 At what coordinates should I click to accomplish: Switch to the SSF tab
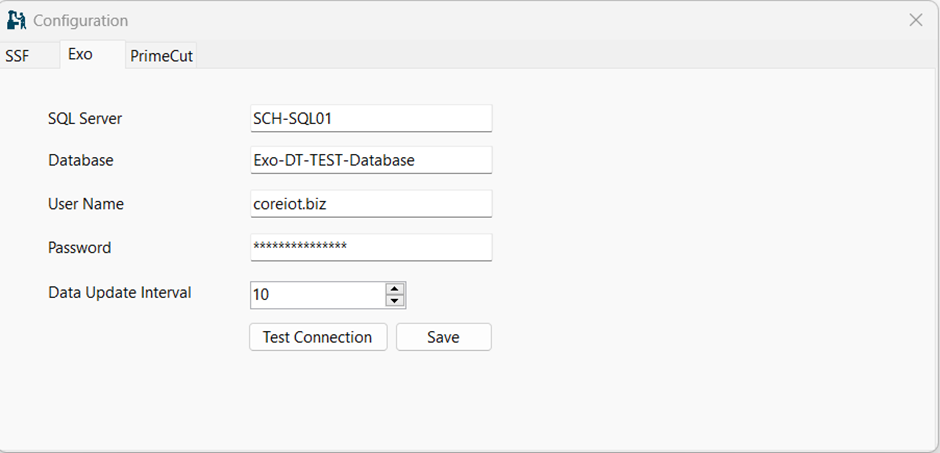tap(17, 56)
